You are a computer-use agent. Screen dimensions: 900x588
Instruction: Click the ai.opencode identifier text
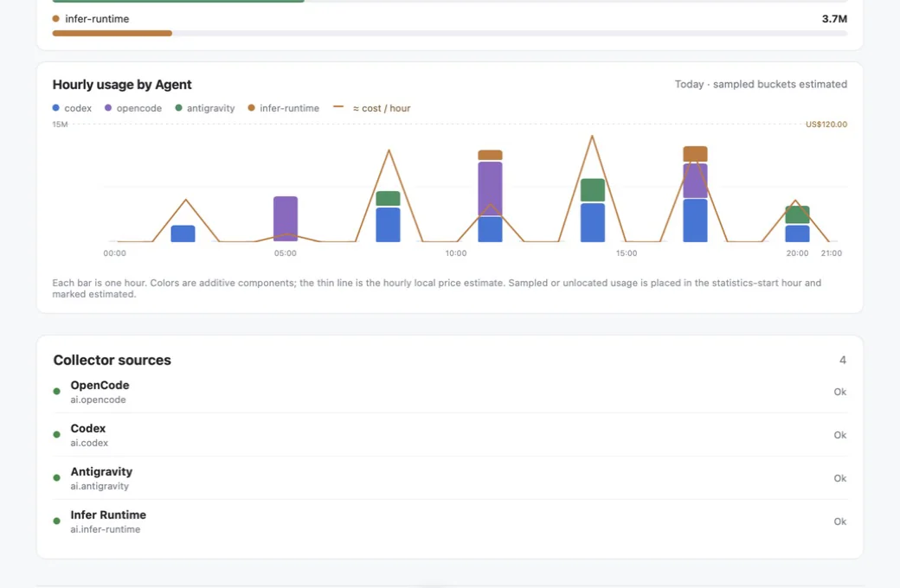(98, 399)
